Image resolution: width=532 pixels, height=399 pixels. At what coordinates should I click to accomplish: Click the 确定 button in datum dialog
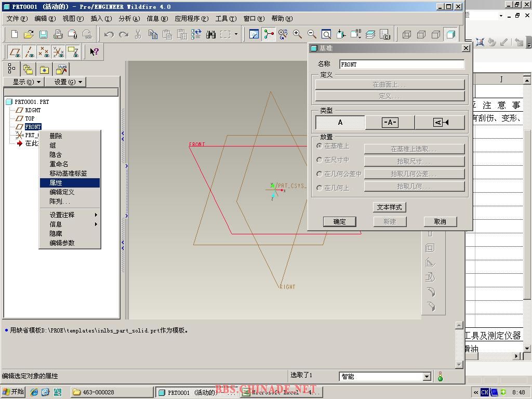340,222
